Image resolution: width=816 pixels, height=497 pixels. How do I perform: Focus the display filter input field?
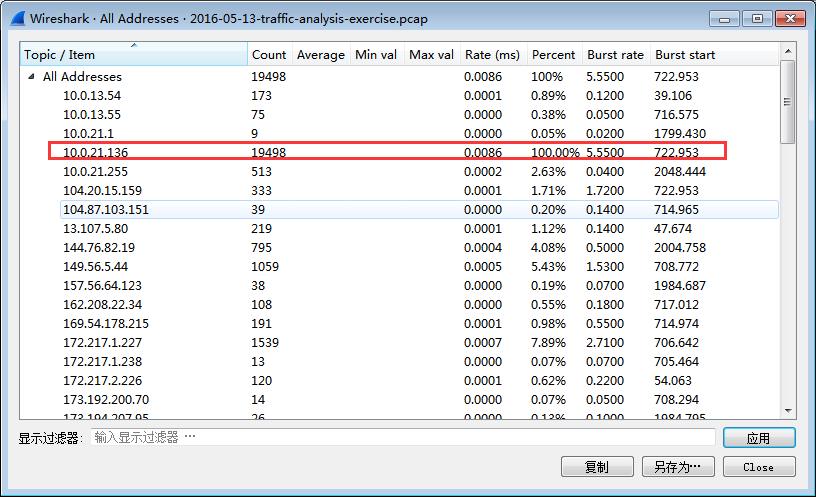coord(403,437)
